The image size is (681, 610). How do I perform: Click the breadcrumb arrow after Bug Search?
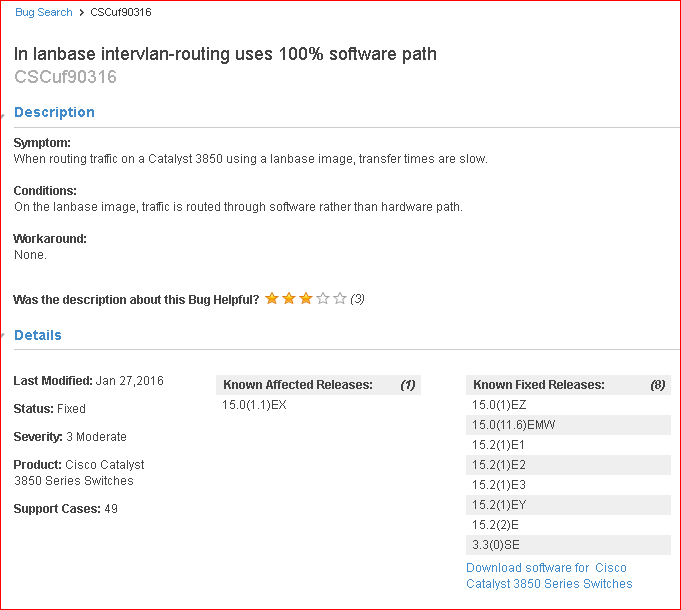click(x=81, y=13)
